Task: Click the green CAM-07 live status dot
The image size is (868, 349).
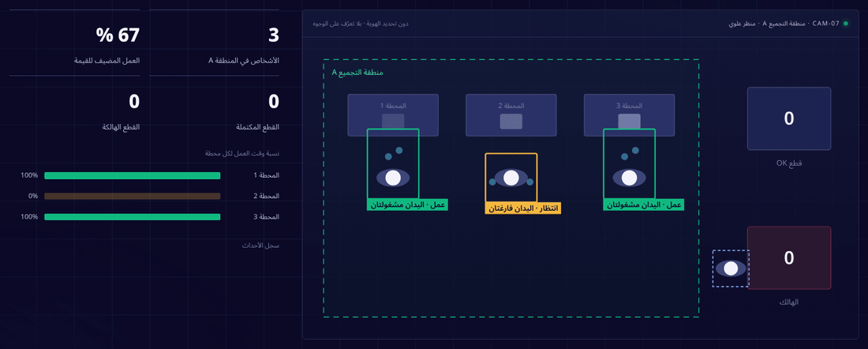Action: click(x=845, y=24)
